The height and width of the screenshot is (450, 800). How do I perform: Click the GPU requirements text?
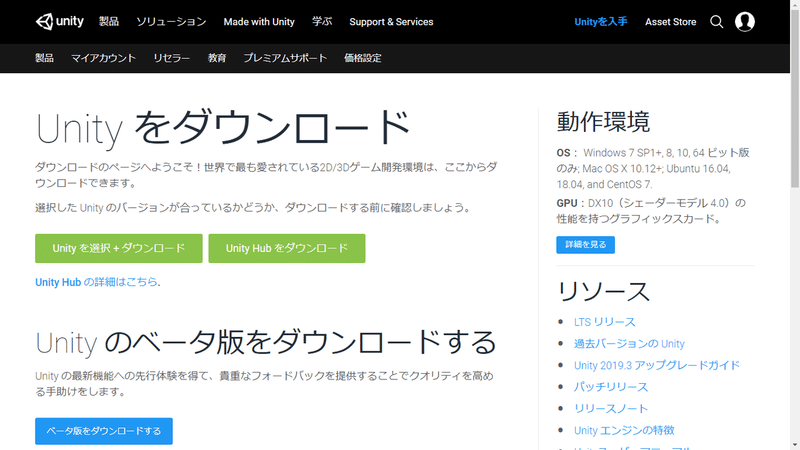pyautogui.click(x=651, y=211)
